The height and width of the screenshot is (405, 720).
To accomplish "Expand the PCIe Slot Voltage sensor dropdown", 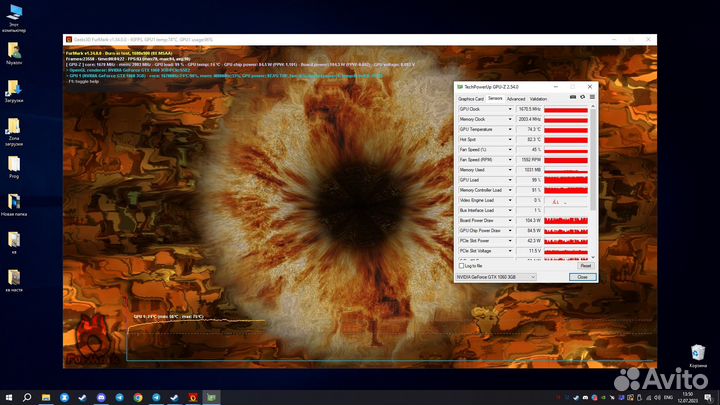I will tap(510, 251).
